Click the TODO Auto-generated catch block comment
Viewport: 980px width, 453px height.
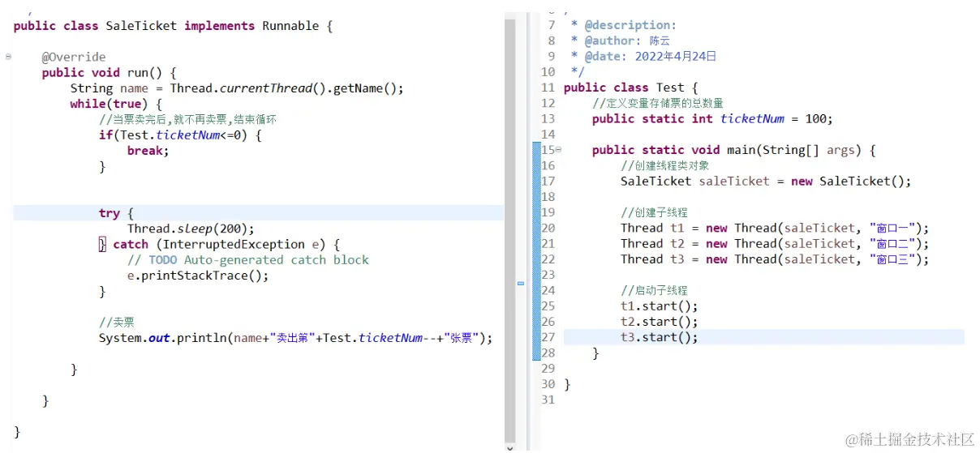[x=248, y=260]
